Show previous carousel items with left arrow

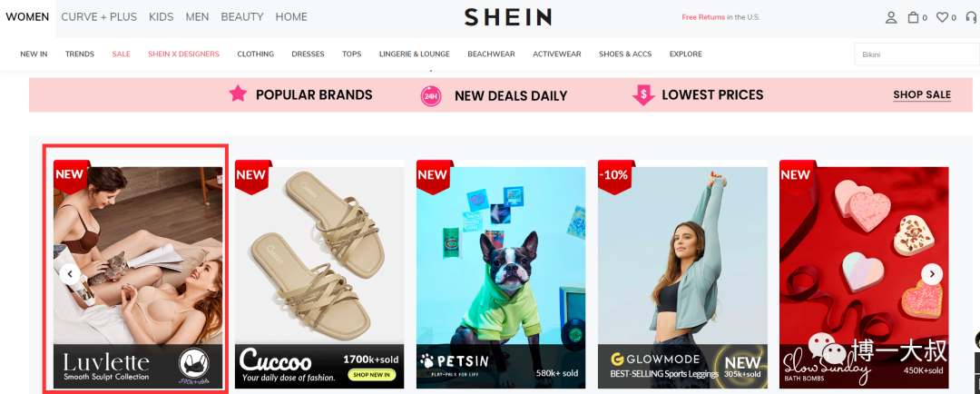pos(70,274)
